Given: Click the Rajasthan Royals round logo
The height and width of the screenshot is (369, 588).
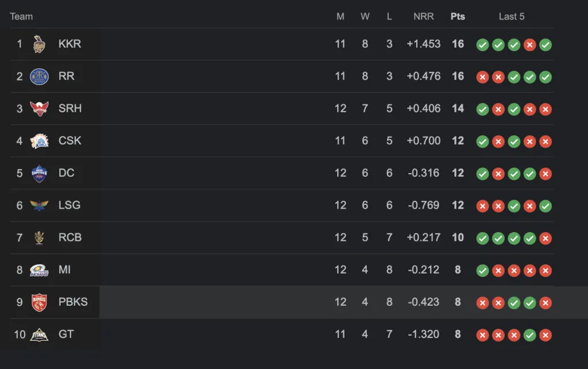Looking at the screenshot, I should point(39,76).
